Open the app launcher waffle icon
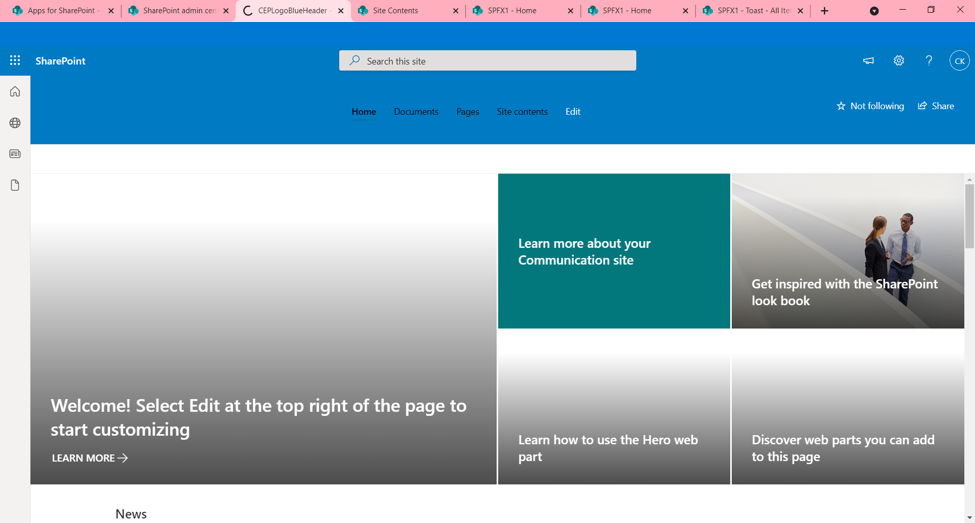The image size is (975, 523). click(x=15, y=61)
